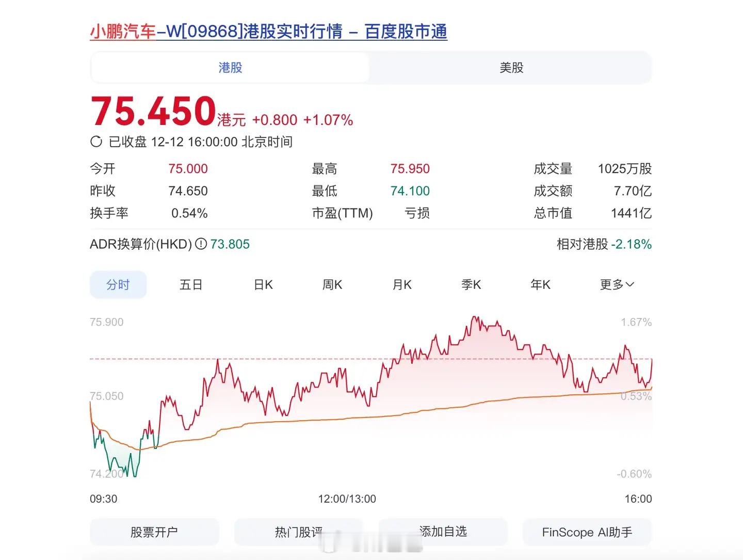The height and width of the screenshot is (560, 743).
Task: Show the 日K daily candlestick chart
Action: [x=263, y=285]
